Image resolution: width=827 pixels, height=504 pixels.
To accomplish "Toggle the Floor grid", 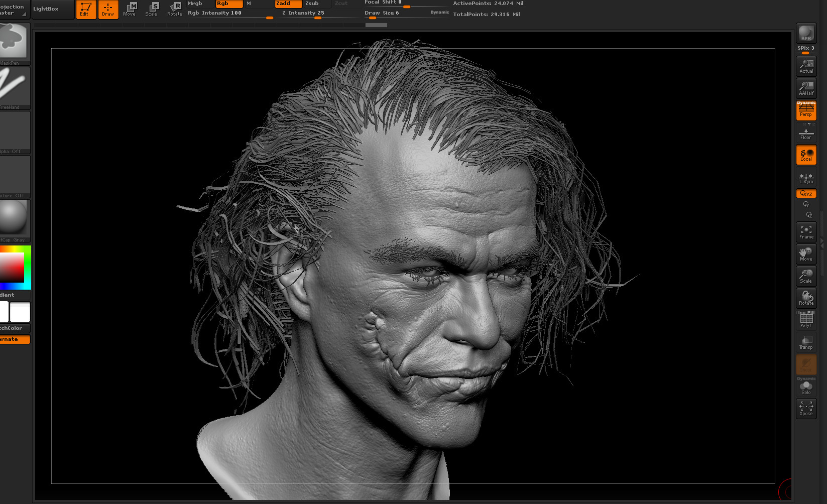I will (806, 133).
